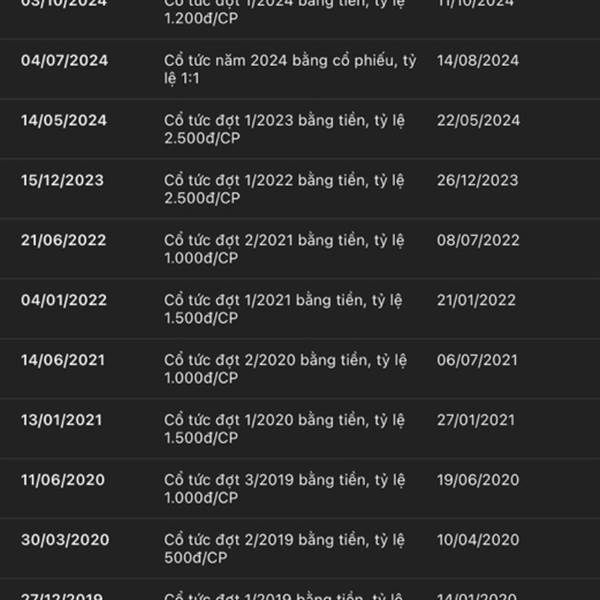The height and width of the screenshot is (600, 600).
Task: Click the 10/04/2020 payment date
Action: (x=478, y=540)
